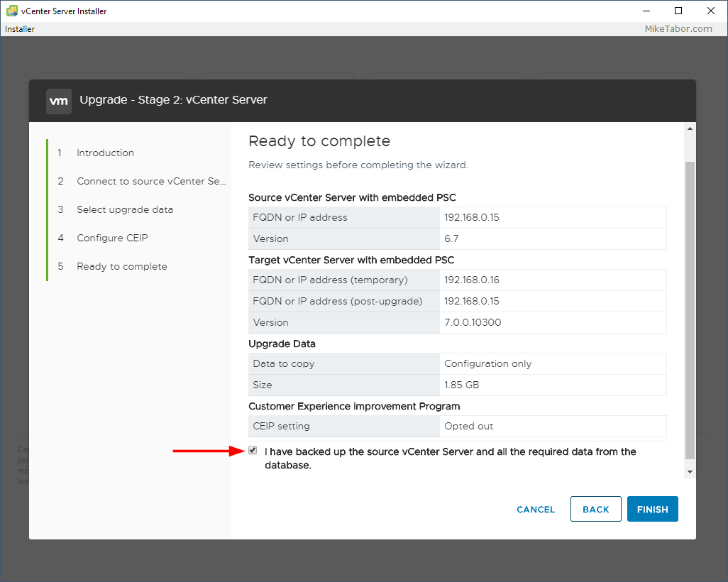
Task: Go to step 3 Select upgrade data
Action: 125,209
